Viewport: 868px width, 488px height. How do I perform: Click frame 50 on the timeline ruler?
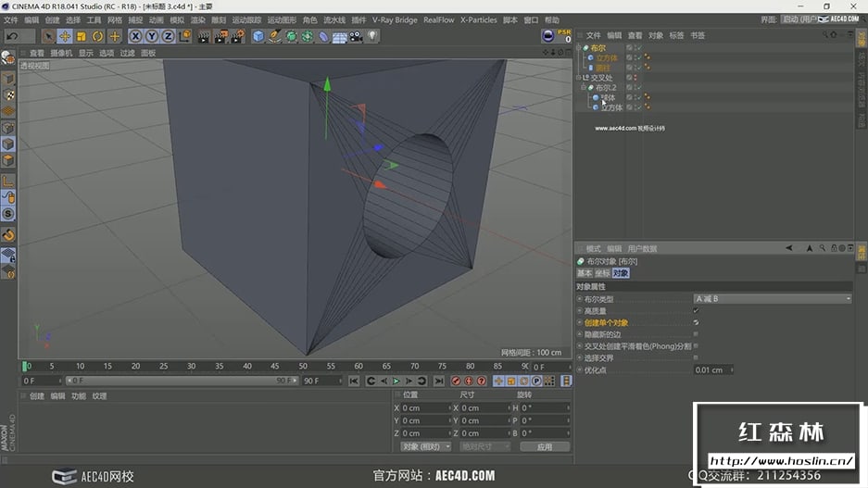(303, 367)
